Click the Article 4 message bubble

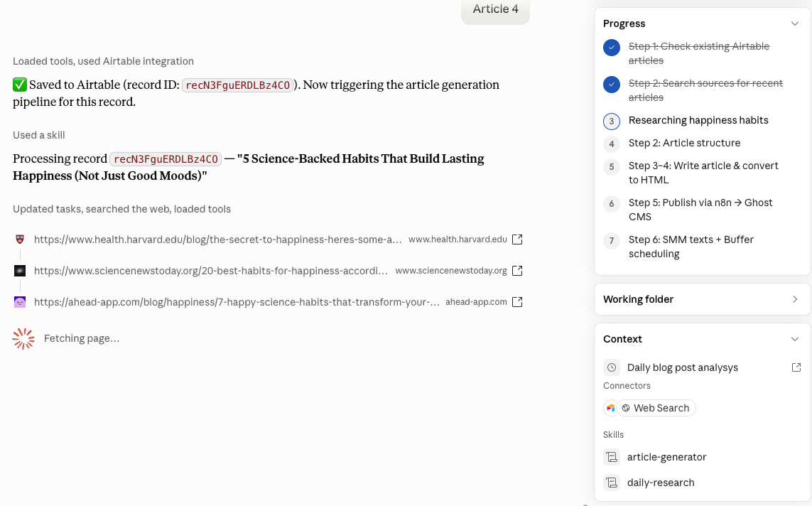pyautogui.click(x=495, y=9)
